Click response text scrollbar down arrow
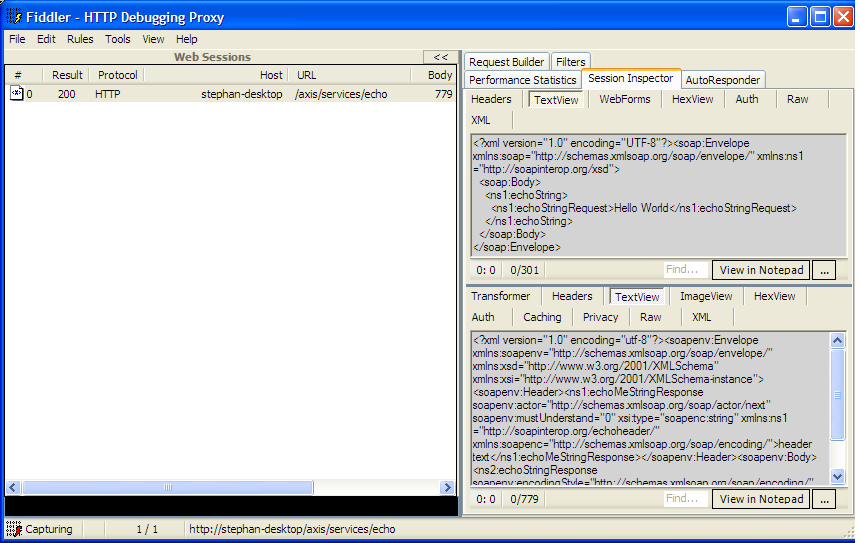 tap(838, 477)
